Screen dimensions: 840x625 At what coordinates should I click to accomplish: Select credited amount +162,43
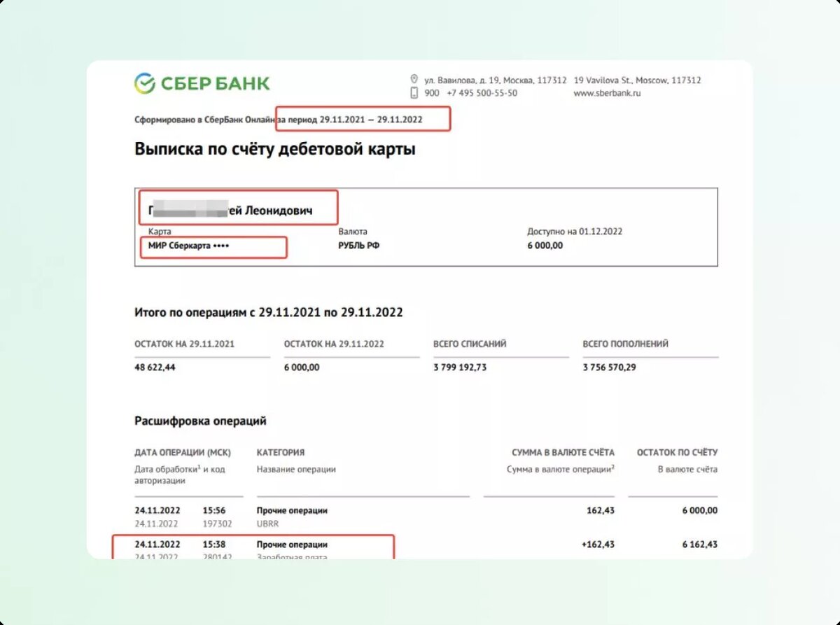point(598,545)
